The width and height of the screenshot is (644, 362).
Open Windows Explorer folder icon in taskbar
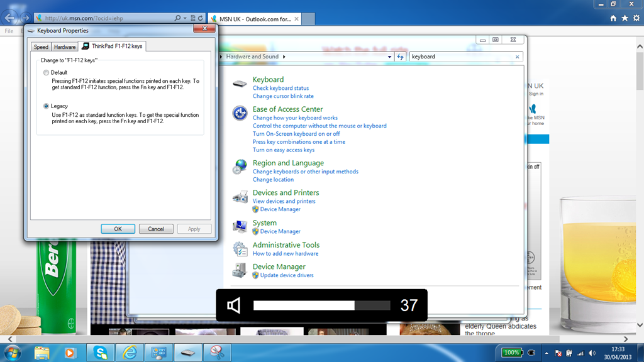coord(42,353)
